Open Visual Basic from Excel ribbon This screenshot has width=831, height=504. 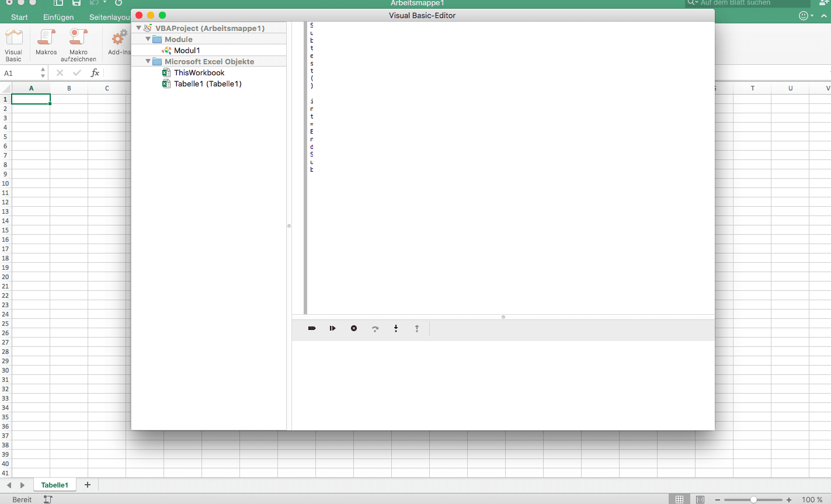pos(13,44)
